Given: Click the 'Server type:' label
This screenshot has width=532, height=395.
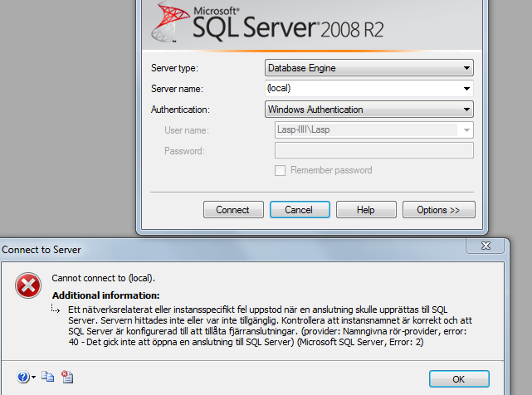Looking at the screenshot, I should click(174, 68).
